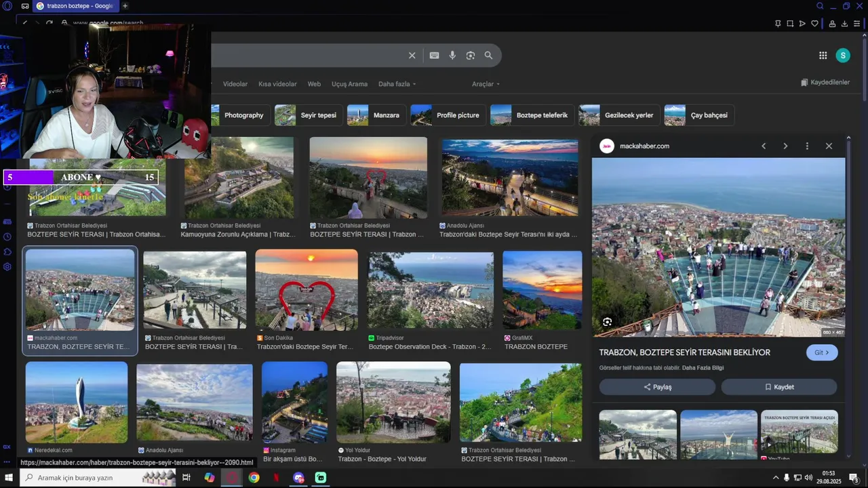
Task: Share the image with Paylaş button
Action: [x=657, y=387]
